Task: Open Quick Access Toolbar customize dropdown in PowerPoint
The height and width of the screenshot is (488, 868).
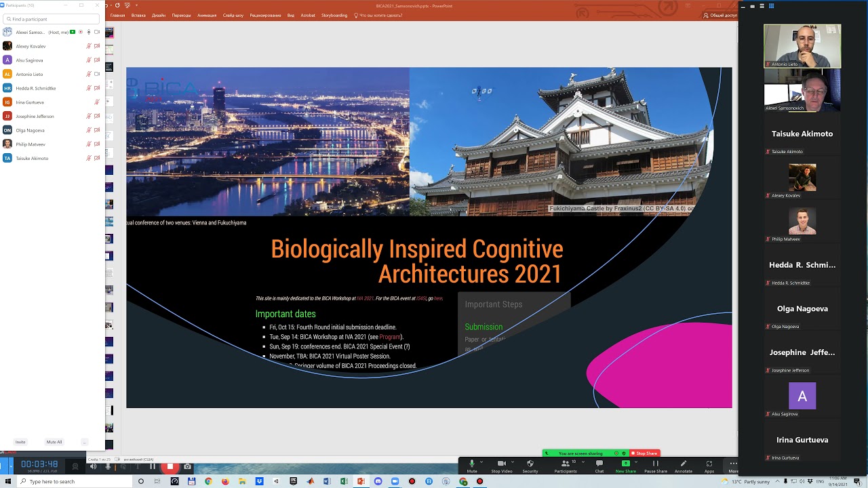Action: click(138, 5)
